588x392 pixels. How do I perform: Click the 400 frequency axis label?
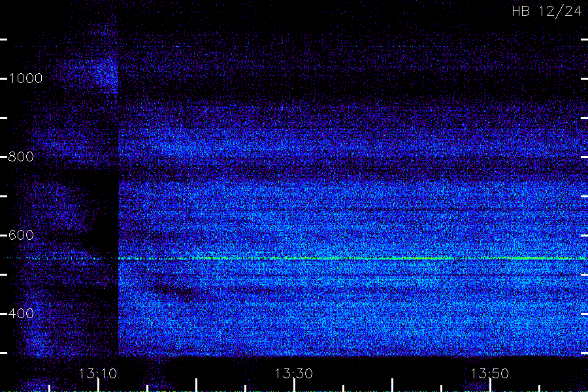pos(21,314)
